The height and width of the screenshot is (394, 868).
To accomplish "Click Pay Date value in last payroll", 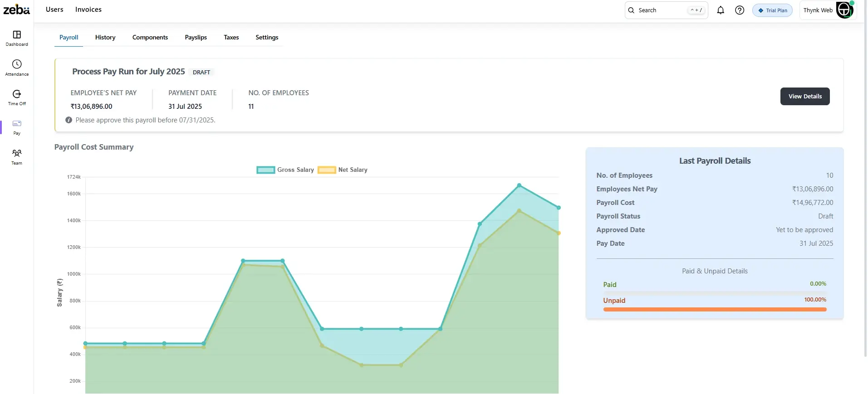I will click(x=816, y=243).
